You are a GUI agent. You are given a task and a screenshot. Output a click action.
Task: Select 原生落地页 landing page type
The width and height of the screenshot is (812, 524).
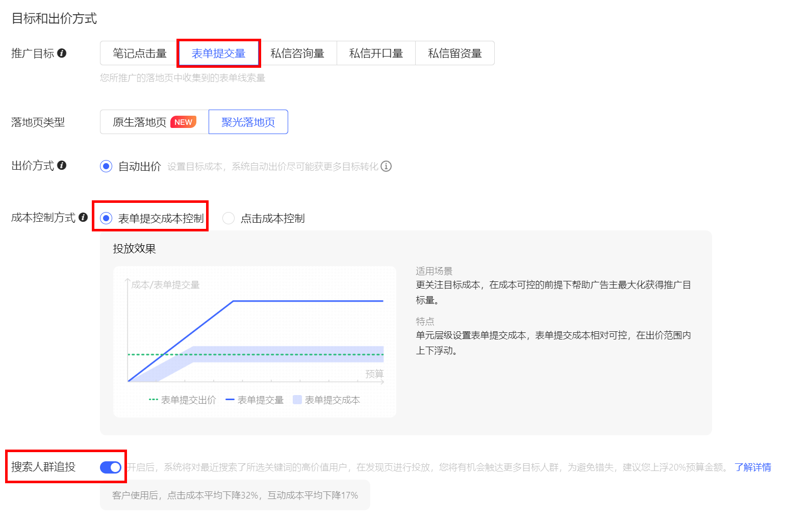click(x=154, y=122)
